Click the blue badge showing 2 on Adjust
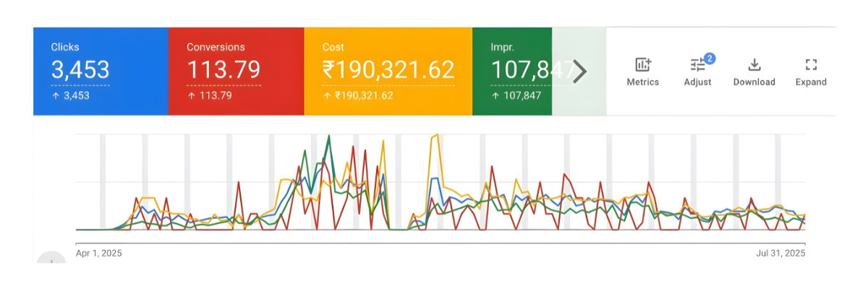 [x=710, y=58]
